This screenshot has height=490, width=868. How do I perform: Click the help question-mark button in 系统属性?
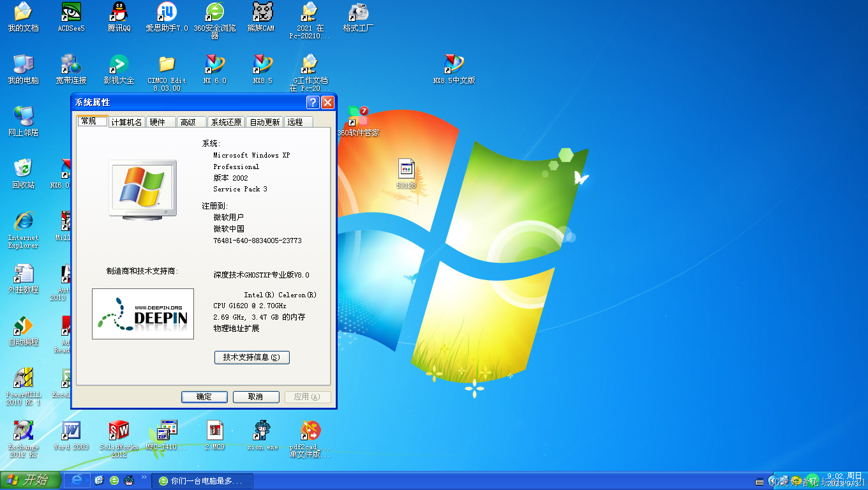(x=313, y=103)
